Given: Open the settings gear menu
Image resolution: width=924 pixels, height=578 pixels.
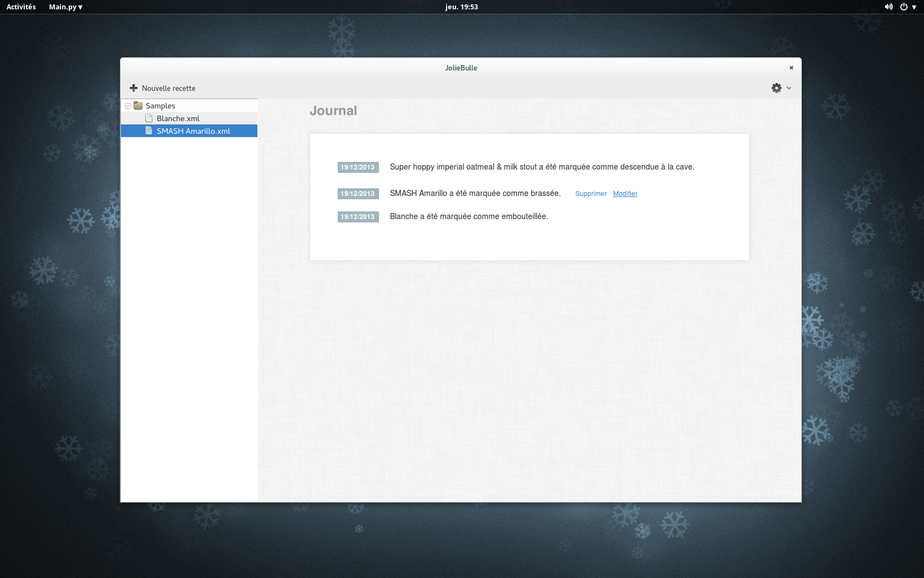Looking at the screenshot, I should tap(777, 88).
